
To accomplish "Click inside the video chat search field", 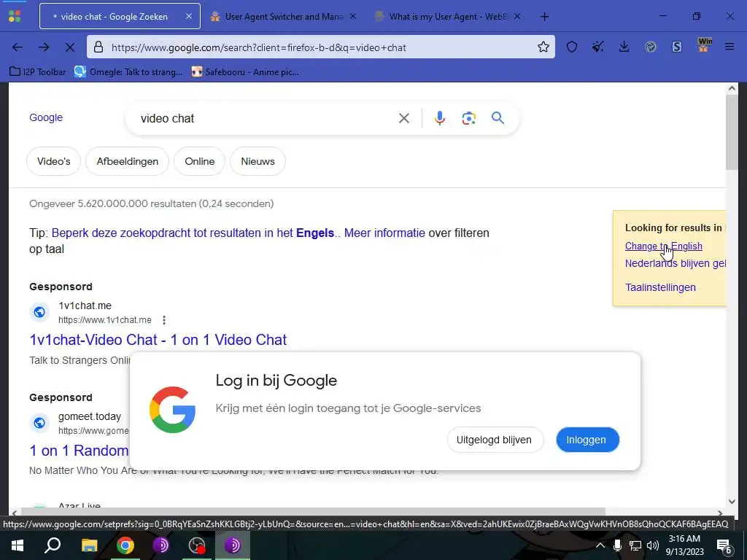I will 267,118.
